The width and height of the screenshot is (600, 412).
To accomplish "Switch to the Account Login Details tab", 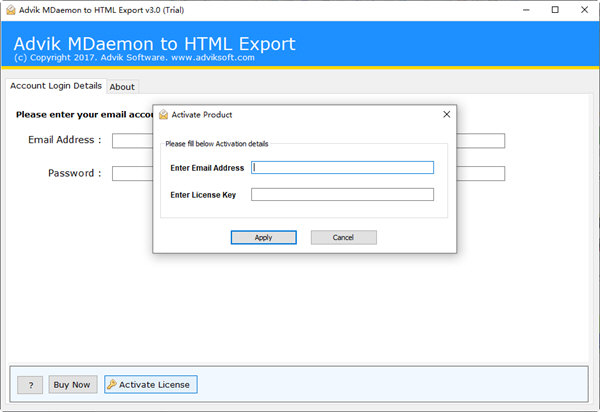I will pyautogui.click(x=55, y=86).
